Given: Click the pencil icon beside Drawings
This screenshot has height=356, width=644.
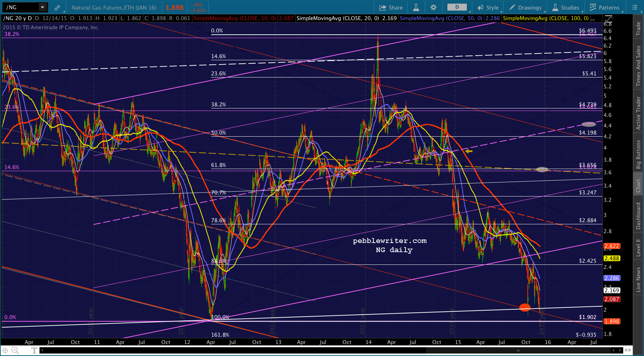Looking at the screenshot, I should point(512,7).
